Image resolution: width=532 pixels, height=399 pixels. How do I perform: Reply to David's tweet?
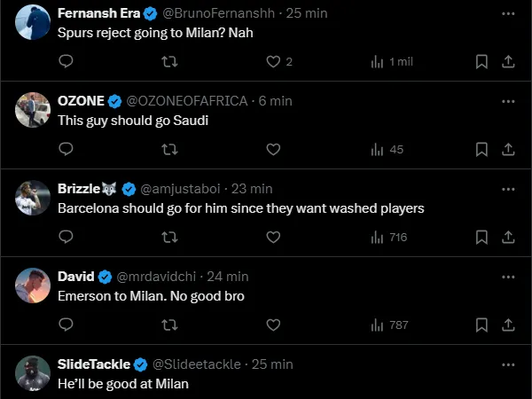(66, 325)
